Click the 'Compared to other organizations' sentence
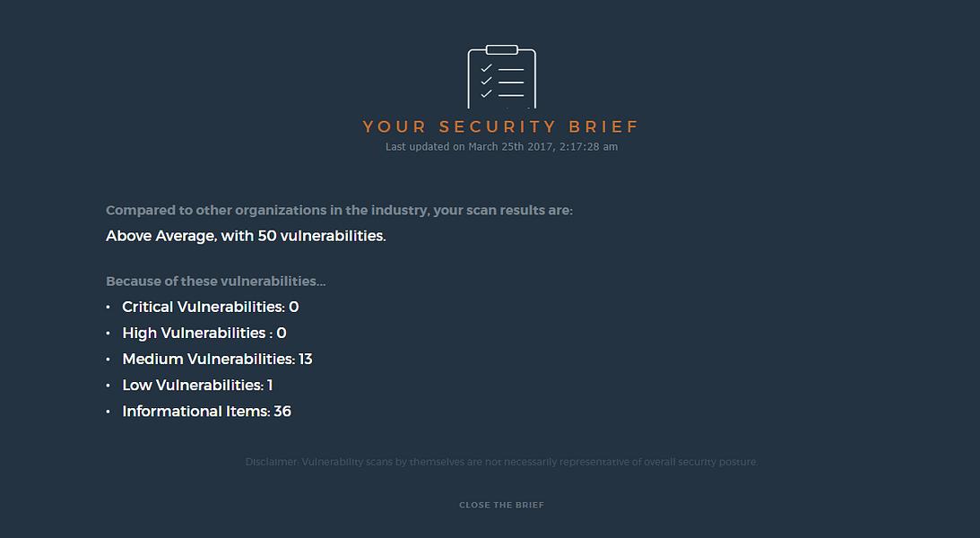 pos(340,211)
